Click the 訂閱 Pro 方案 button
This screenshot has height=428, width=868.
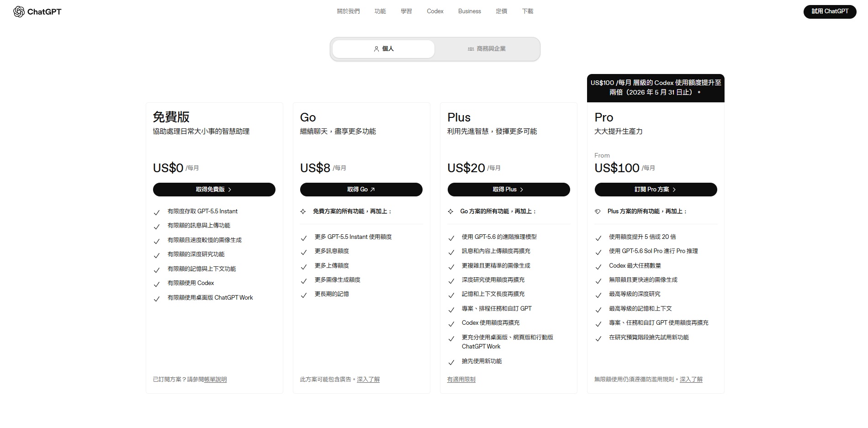coord(656,190)
